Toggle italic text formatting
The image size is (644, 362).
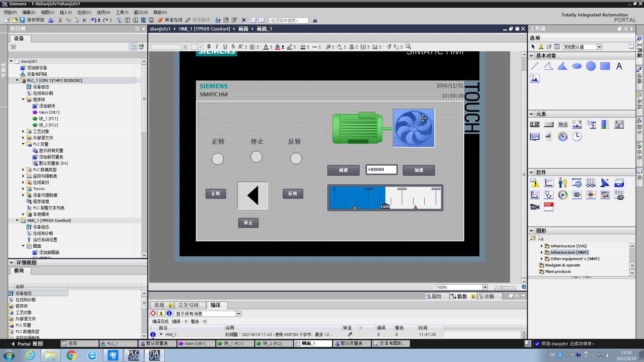click(x=217, y=47)
